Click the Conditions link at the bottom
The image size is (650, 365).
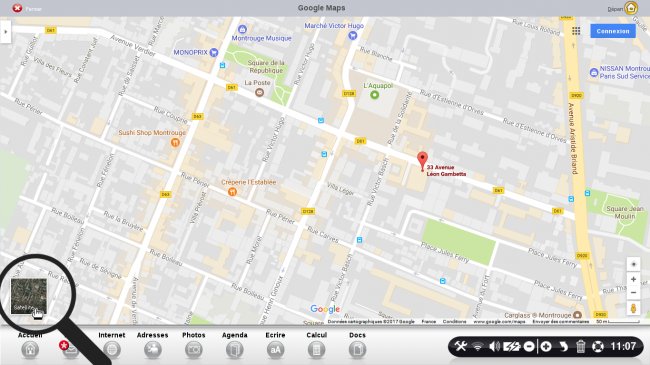coord(454,321)
